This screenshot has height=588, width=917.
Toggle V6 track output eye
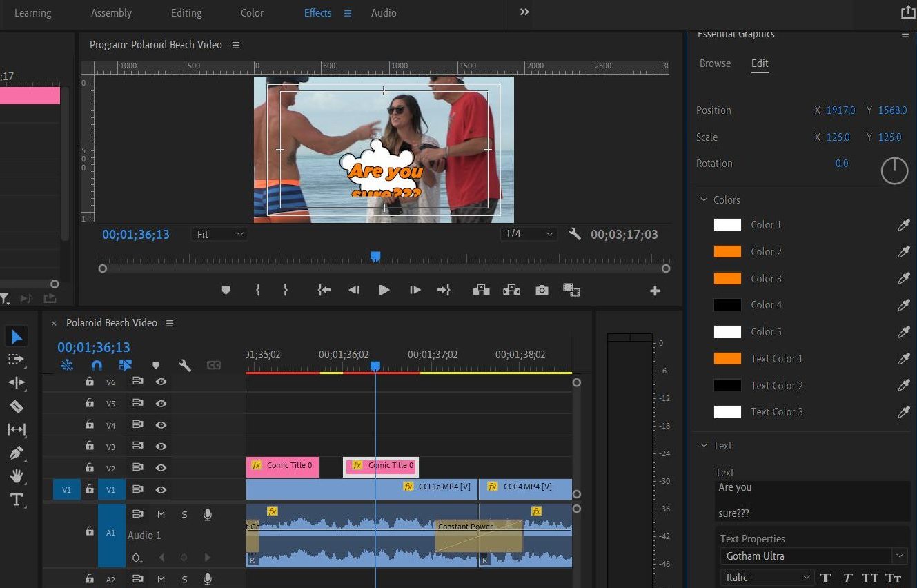tap(161, 382)
